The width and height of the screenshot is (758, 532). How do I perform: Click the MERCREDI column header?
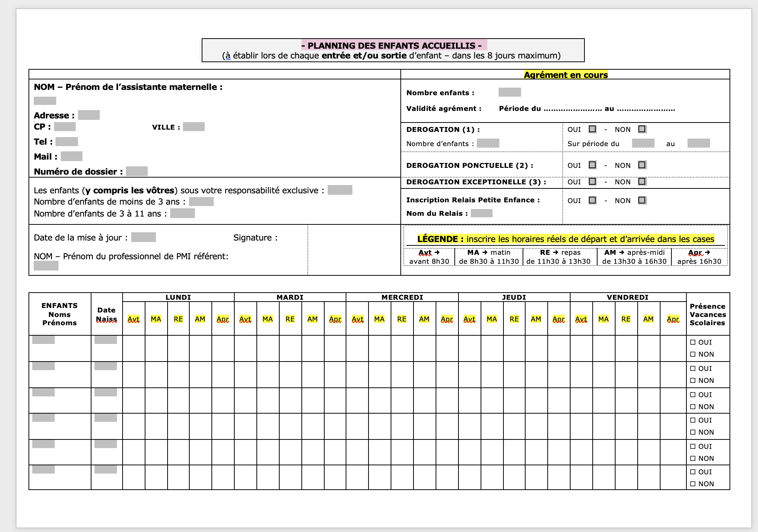(402, 297)
